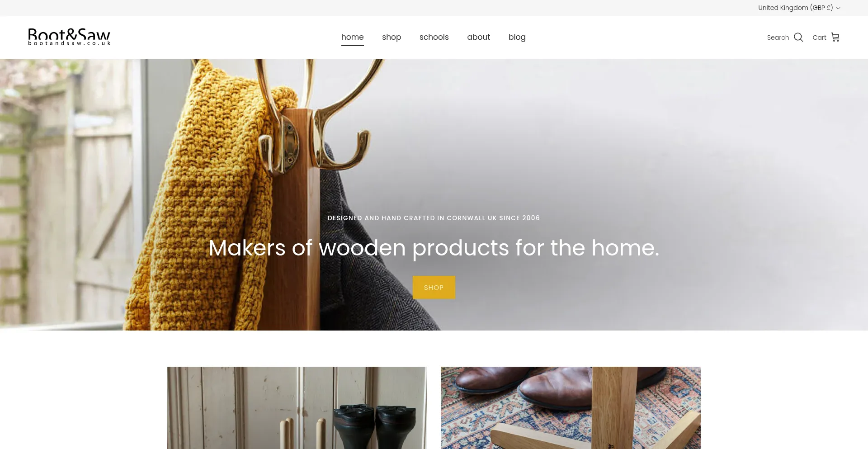Go to the home menu item
This screenshot has height=449, width=868.
[x=352, y=37]
